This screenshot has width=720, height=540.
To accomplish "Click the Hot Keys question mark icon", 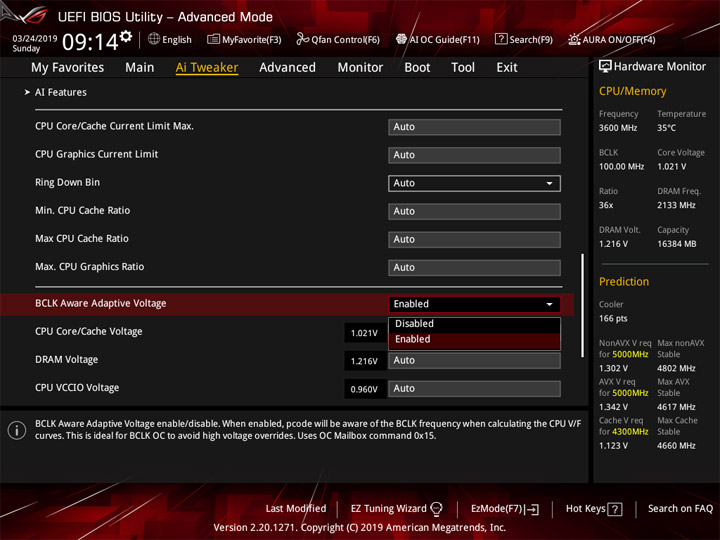I will pos(614,509).
